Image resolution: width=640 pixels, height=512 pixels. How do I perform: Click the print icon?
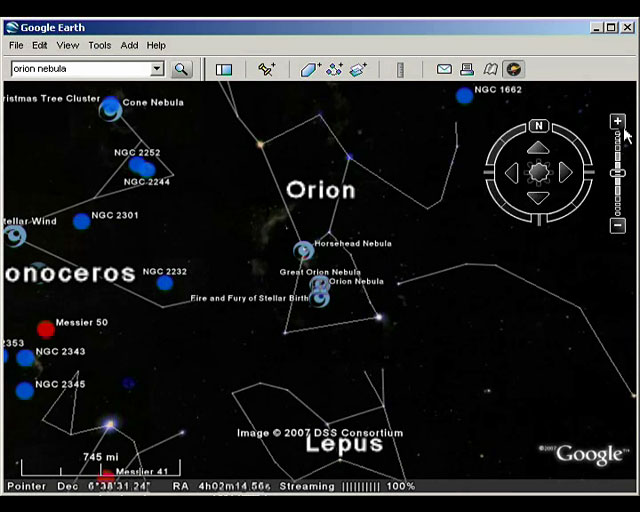tap(467, 69)
